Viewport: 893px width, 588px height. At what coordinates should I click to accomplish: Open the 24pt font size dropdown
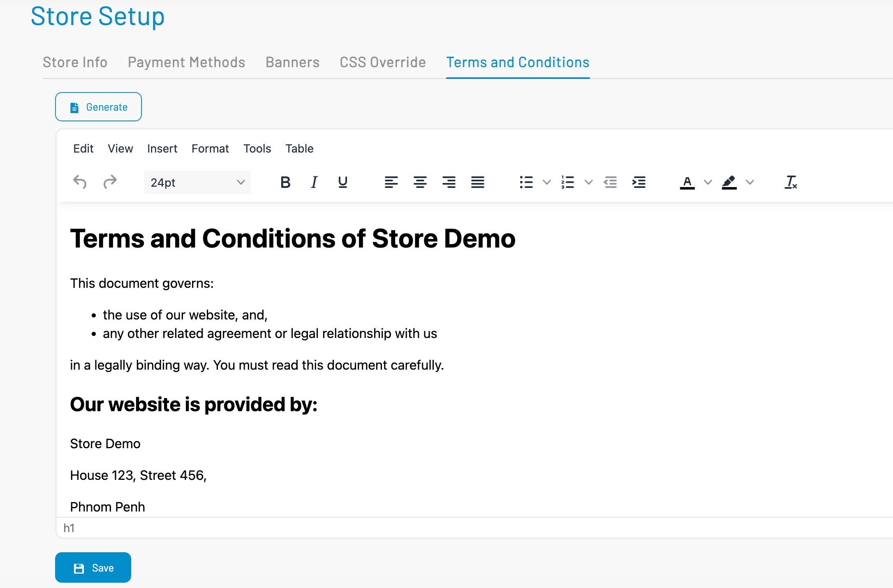[x=197, y=182]
